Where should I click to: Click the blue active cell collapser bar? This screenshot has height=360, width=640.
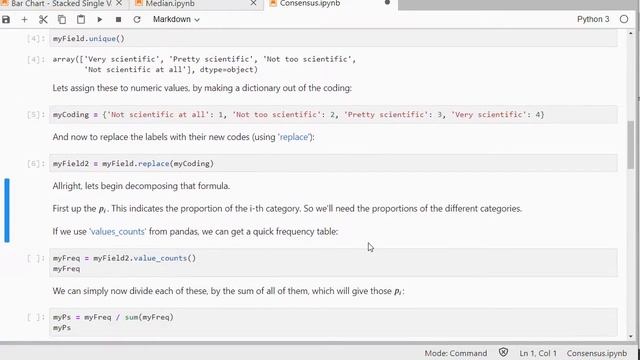[x=7, y=210]
